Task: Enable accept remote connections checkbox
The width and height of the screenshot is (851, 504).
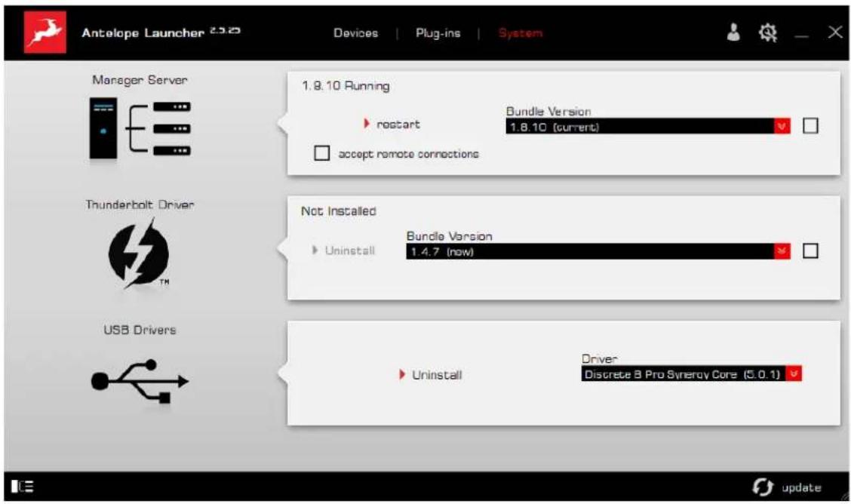Action: [x=322, y=153]
